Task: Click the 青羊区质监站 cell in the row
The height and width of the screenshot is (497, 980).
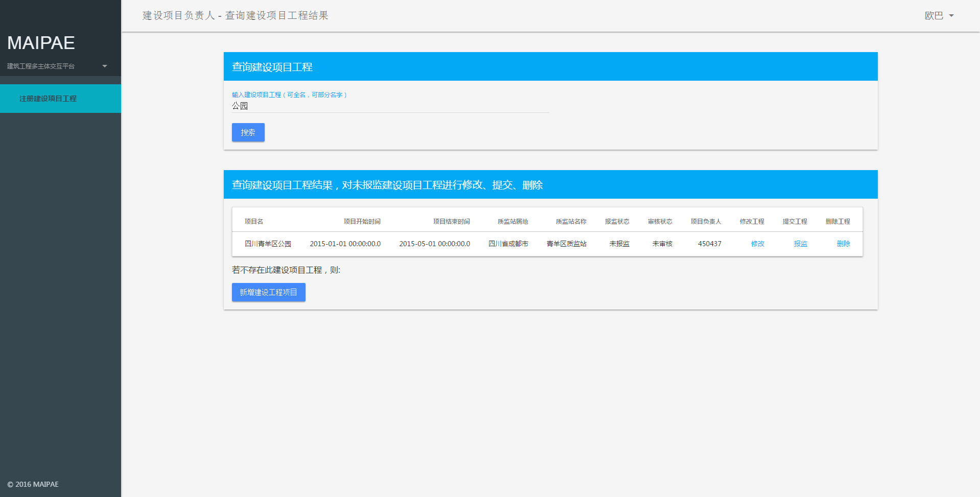Action: pyautogui.click(x=566, y=244)
